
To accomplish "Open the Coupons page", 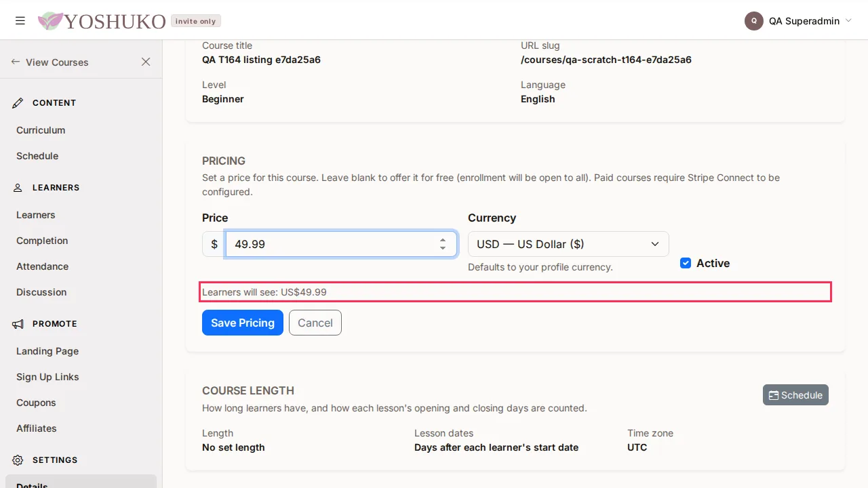I will 36,403.
